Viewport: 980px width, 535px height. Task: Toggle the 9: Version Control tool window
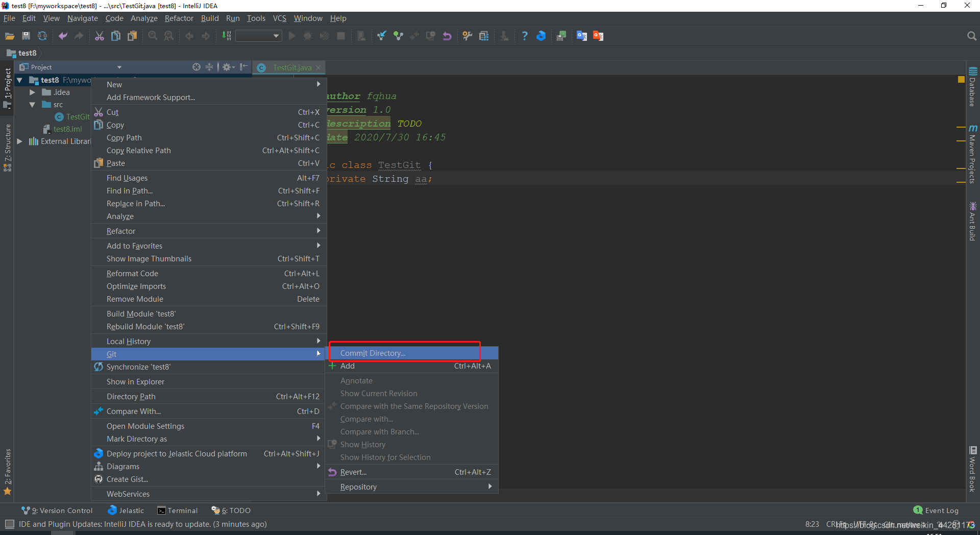click(x=57, y=510)
